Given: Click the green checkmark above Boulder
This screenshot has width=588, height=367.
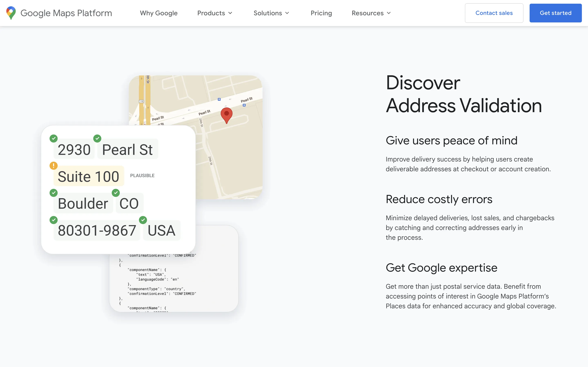Looking at the screenshot, I should point(53,193).
